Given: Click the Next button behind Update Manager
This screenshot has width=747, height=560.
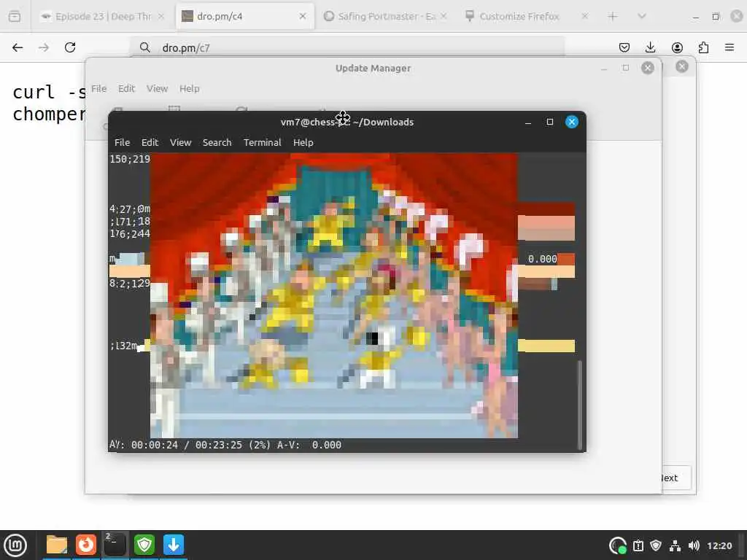Looking at the screenshot, I should (676, 478).
